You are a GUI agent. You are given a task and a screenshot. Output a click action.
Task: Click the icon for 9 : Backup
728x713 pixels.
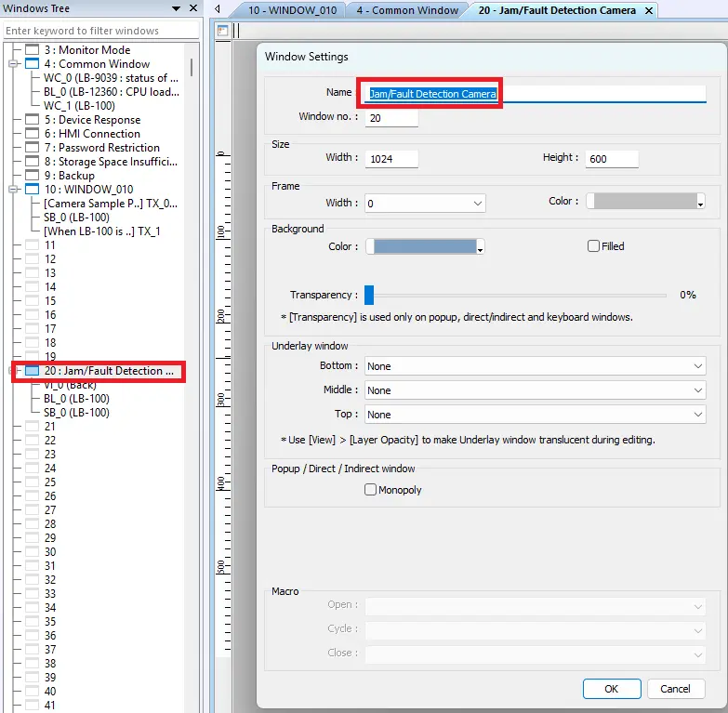(x=32, y=175)
